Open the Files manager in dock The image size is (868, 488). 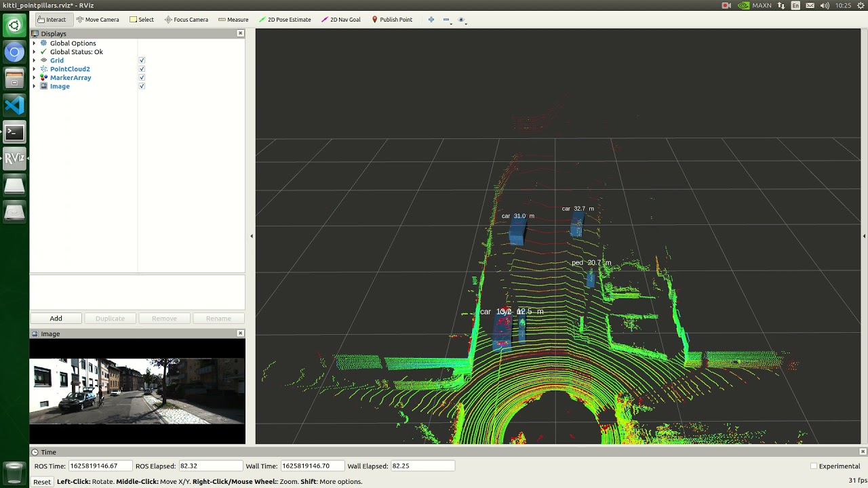click(14, 79)
